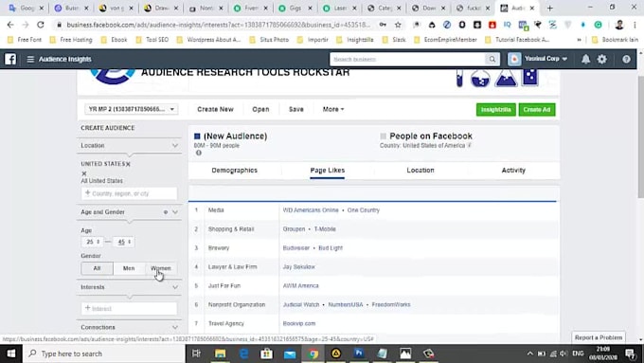This screenshot has width=644, height=363.
Task: Open minimum age 25 dropdown
Action: [x=93, y=242]
